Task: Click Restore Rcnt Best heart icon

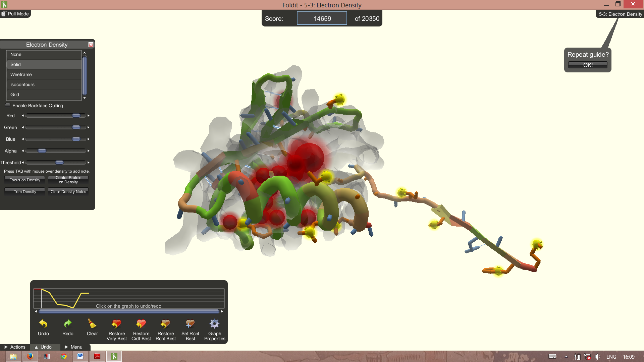Action: coord(165,323)
